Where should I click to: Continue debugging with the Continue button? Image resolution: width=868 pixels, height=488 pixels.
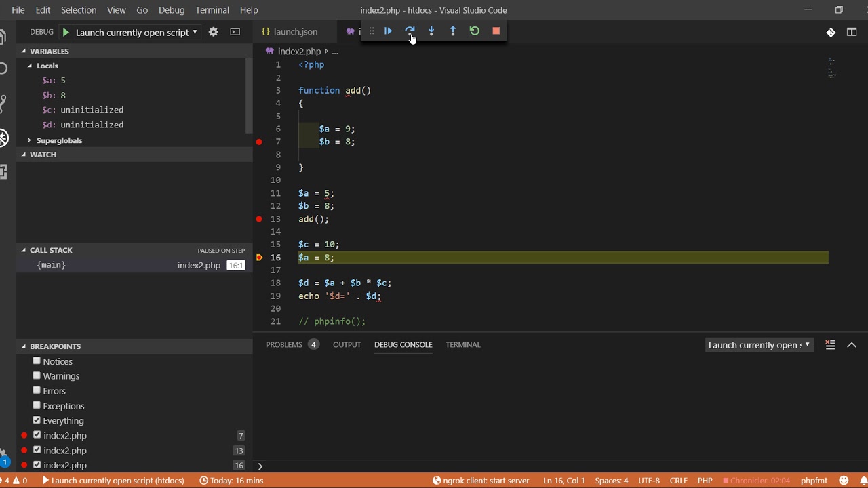click(388, 31)
